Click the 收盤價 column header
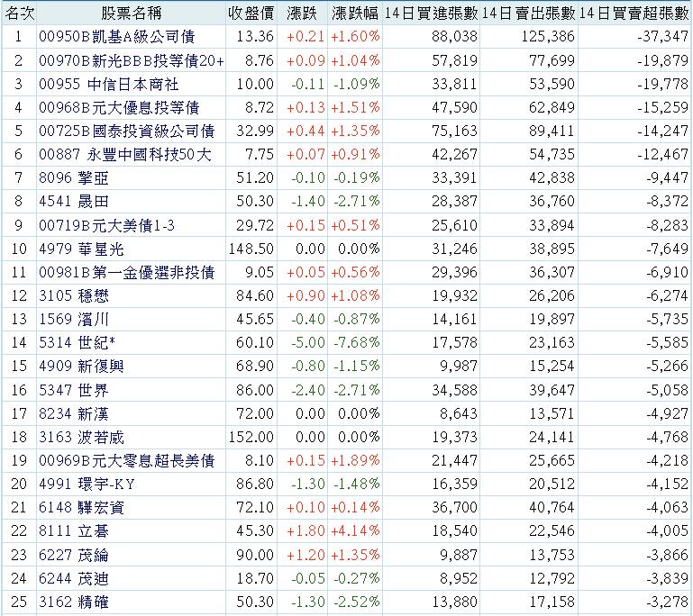This screenshot has height=616, width=693. tap(251, 14)
